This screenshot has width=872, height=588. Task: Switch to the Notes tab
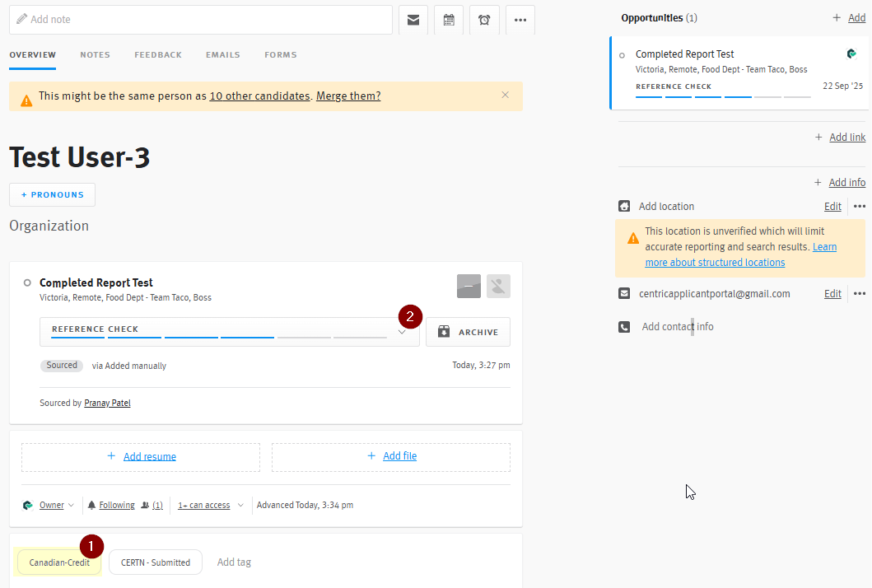point(95,54)
